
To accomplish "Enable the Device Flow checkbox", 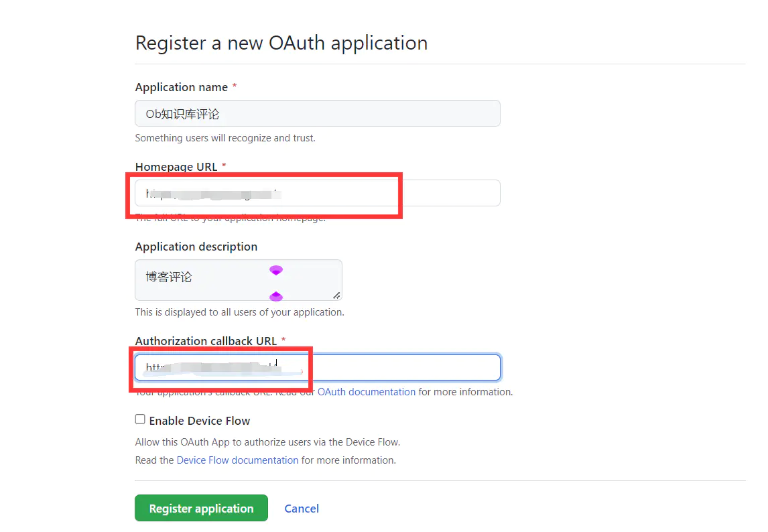I will (140, 419).
